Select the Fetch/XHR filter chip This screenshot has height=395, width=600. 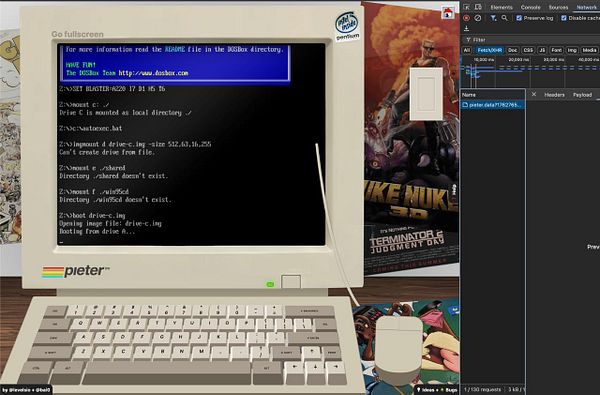coord(490,50)
